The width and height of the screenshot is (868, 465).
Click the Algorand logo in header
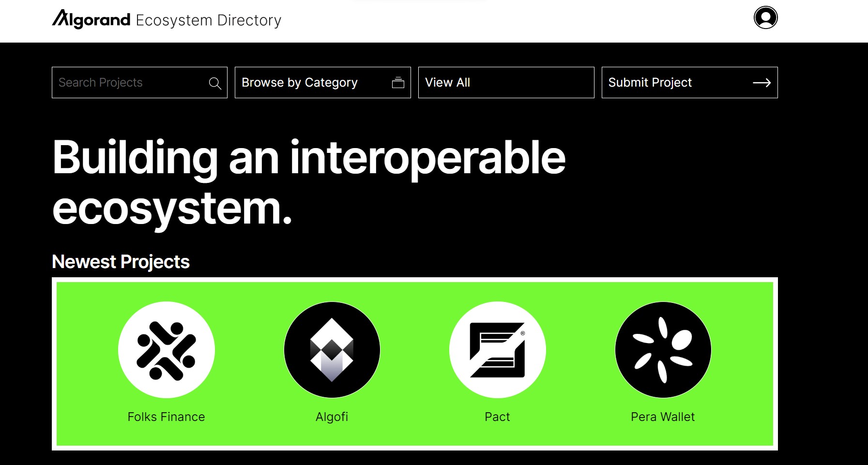pos(91,19)
